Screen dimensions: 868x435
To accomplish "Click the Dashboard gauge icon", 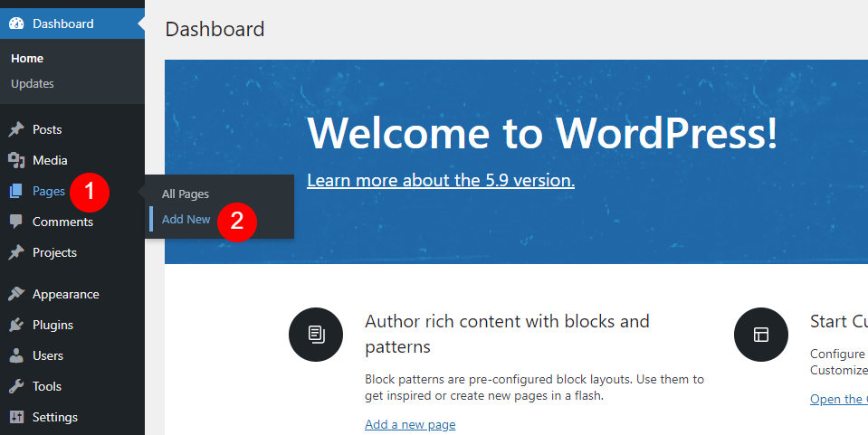I will point(16,24).
